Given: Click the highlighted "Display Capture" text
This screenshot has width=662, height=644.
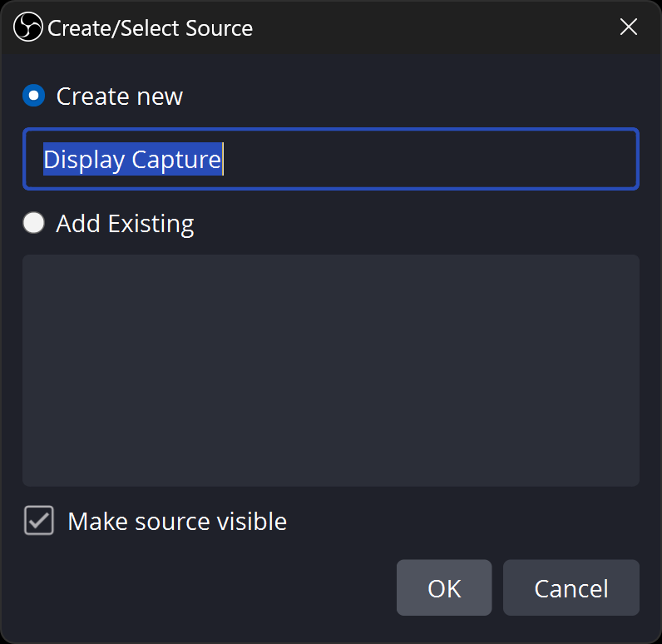Looking at the screenshot, I should pyautogui.click(x=132, y=159).
